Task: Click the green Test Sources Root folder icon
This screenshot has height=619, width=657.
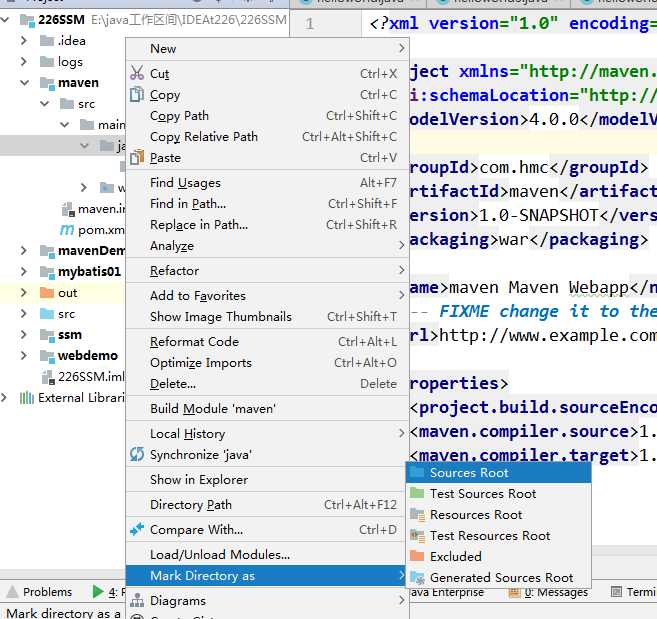Action: [417, 493]
